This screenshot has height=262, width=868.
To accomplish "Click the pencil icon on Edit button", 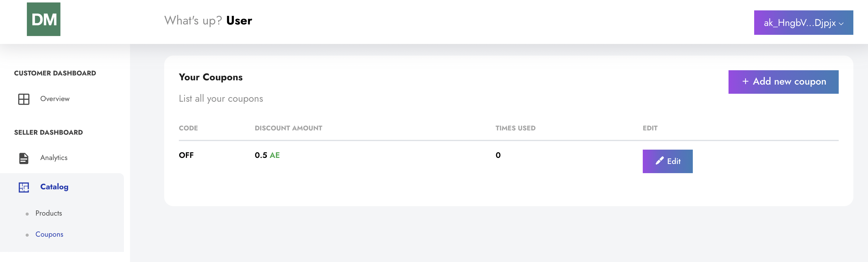I will (660, 161).
